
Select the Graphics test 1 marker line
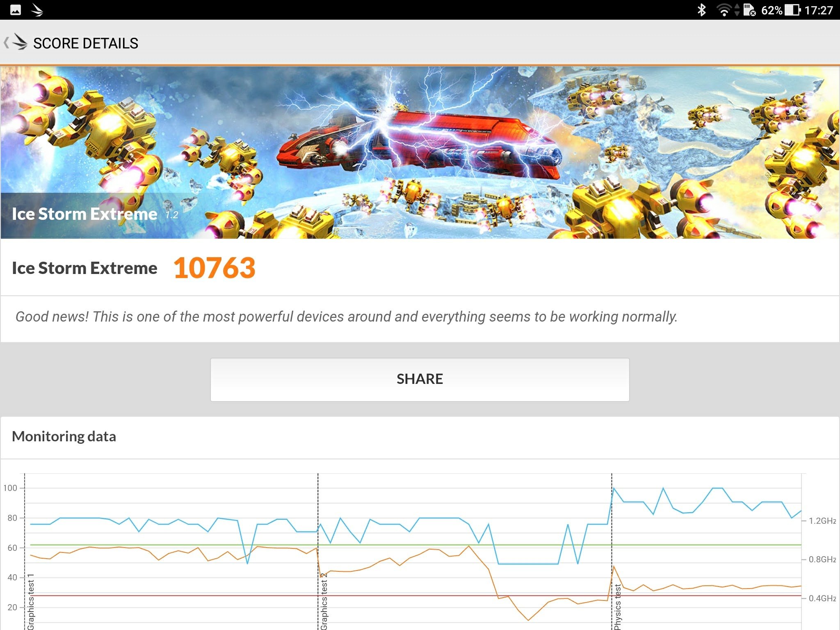pyautogui.click(x=25, y=552)
